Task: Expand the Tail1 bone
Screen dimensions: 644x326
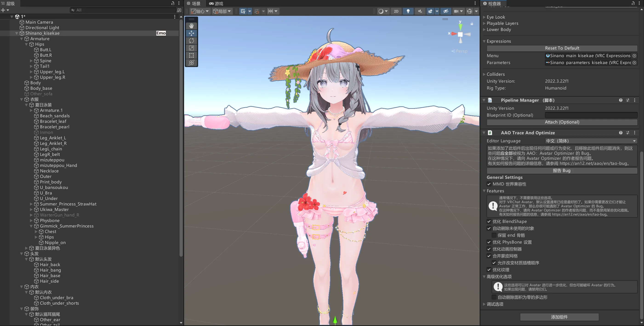Action: click(x=31, y=66)
